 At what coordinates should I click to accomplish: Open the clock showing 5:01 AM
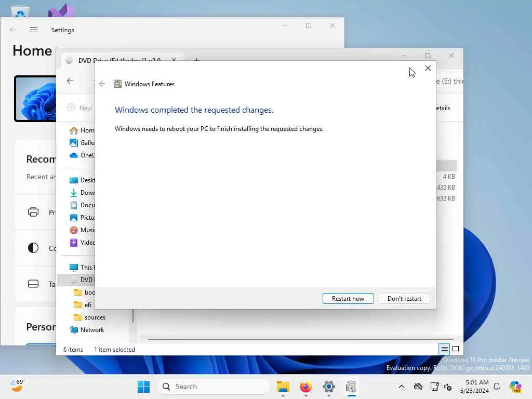coord(474,387)
